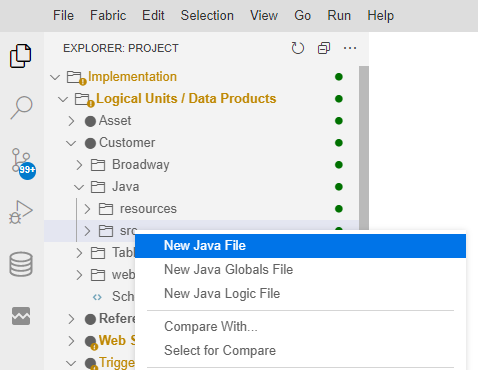Collapse the Implementation folder chevron
Screen dimensions: 478x370
[x=55, y=77]
